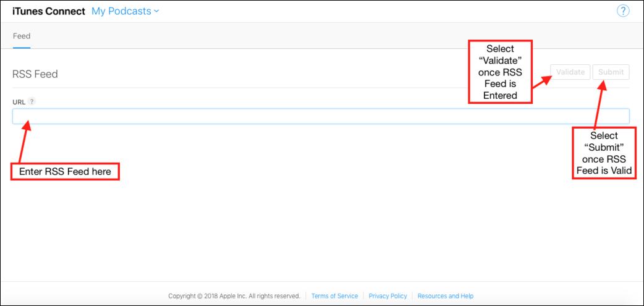Click the Submit button
Image resolution: width=644 pixels, height=306 pixels.
tap(611, 72)
